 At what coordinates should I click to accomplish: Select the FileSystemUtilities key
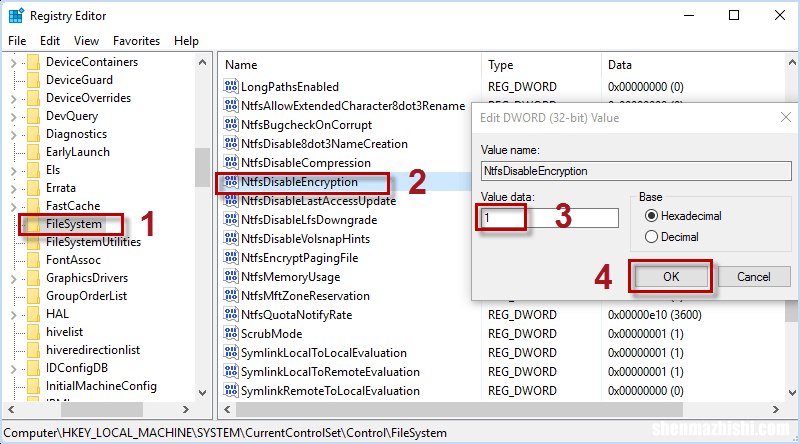[x=93, y=241]
